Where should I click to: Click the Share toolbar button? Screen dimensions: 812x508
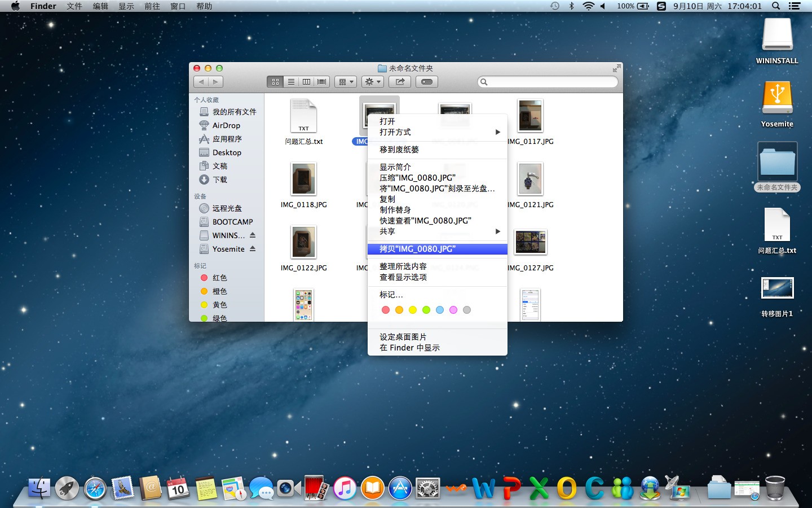click(x=400, y=82)
